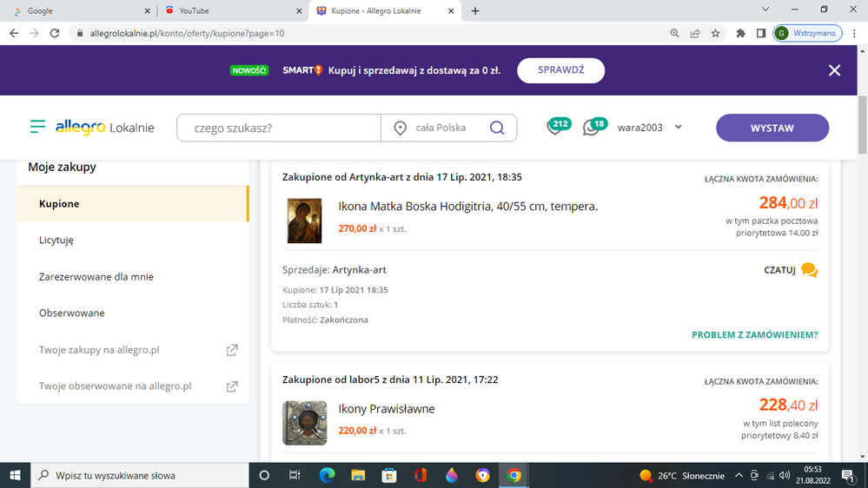Viewport: 868px width, 488px height.
Task: Close the YouTube tab
Action: [x=299, y=10]
